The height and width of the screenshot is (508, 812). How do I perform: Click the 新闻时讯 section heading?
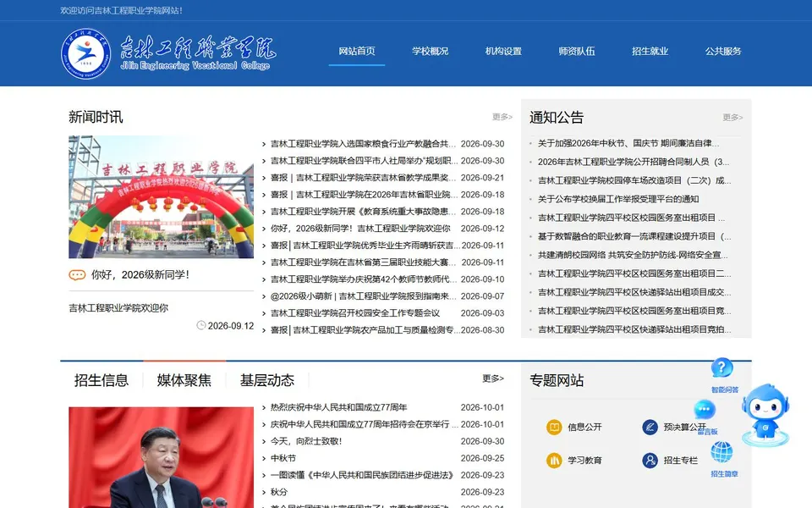pos(96,117)
